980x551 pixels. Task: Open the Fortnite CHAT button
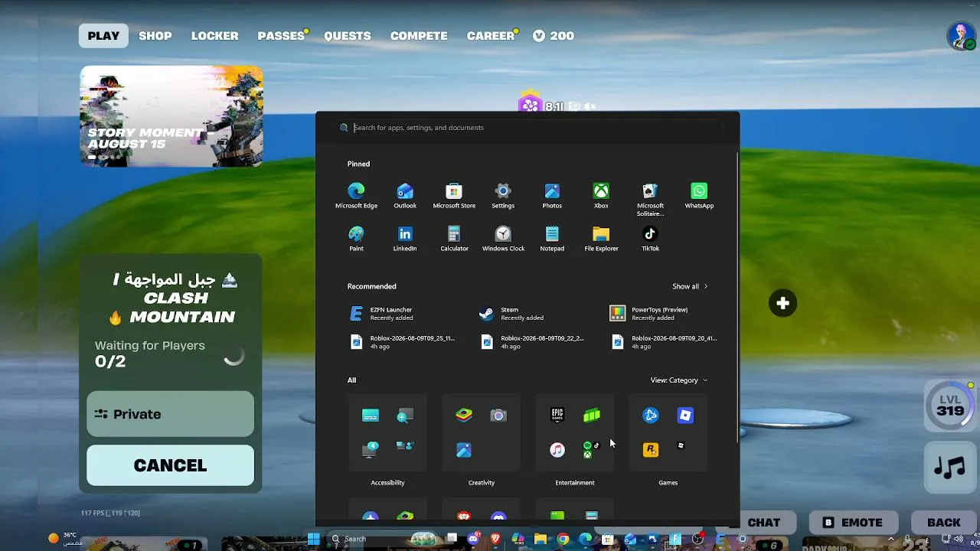pyautogui.click(x=764, y=523)
